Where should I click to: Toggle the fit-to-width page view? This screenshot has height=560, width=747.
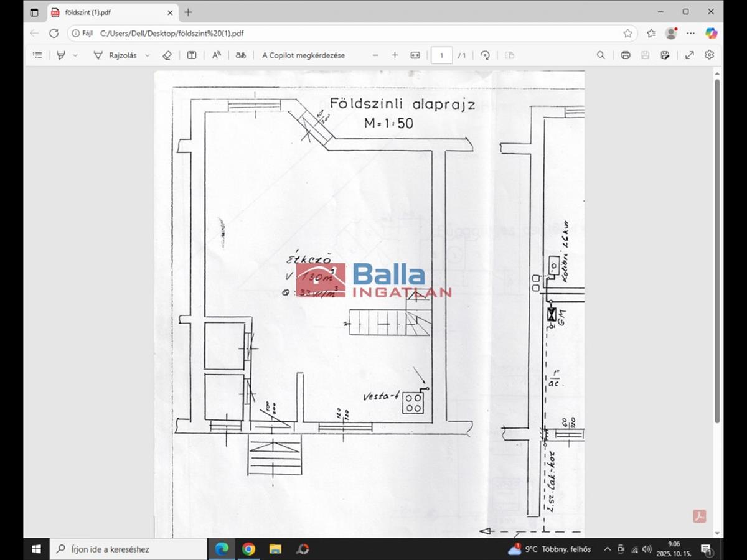(415, 55)
